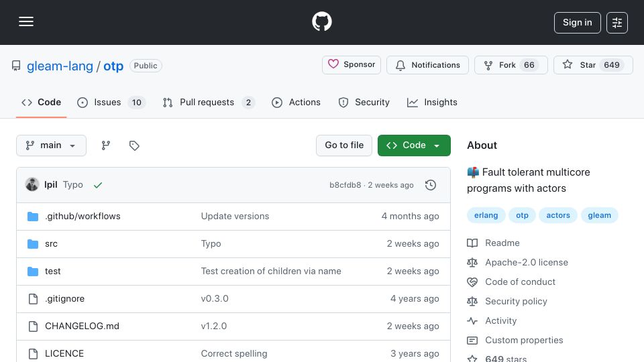
Task: Open the latest 'Typo' commit message
Action: tap(72, 185)
